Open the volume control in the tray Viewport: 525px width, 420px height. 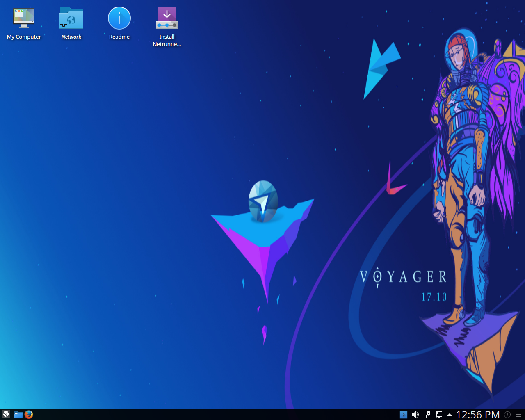[x=415, y=415]
